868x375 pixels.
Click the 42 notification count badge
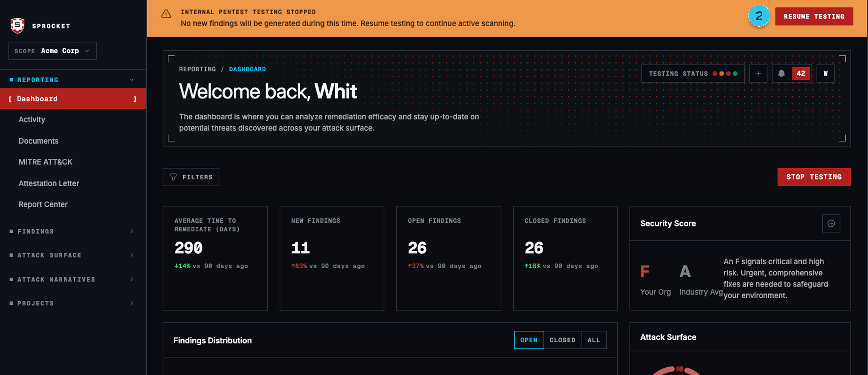[801, 74]
